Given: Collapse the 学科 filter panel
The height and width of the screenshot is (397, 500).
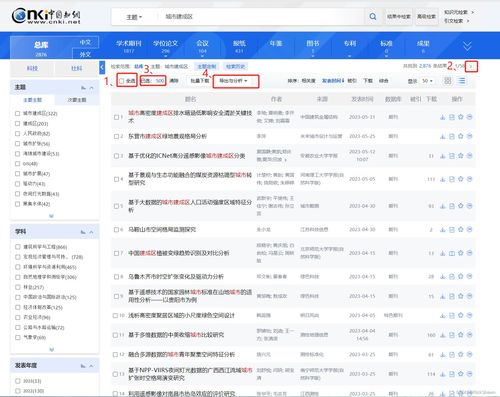Looking at the screenshot, I should [92, 232].
